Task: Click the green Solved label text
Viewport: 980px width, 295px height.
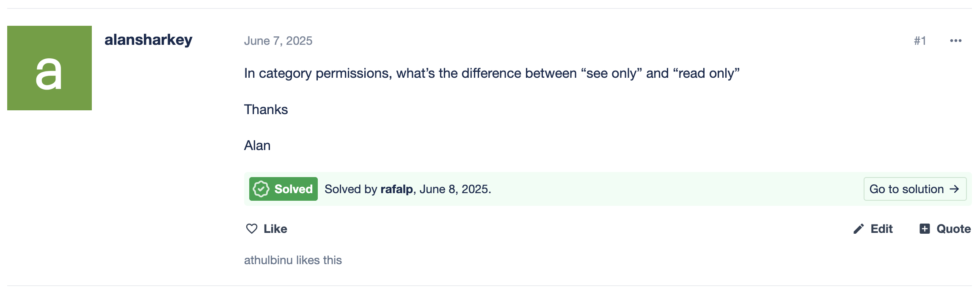Action: coord(293,189)
